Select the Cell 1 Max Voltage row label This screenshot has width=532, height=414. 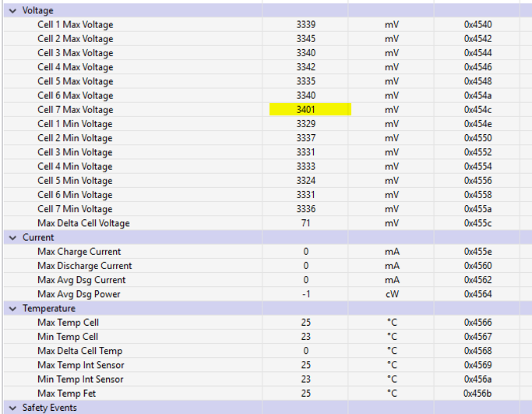tap(76, 25)
